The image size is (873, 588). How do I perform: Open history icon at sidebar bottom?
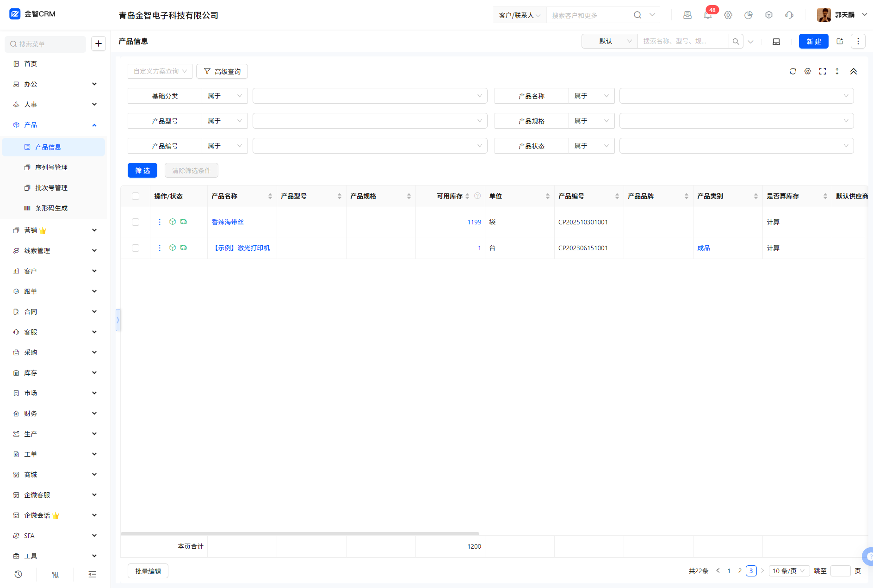pyautogui.click(x=19, y=574)
